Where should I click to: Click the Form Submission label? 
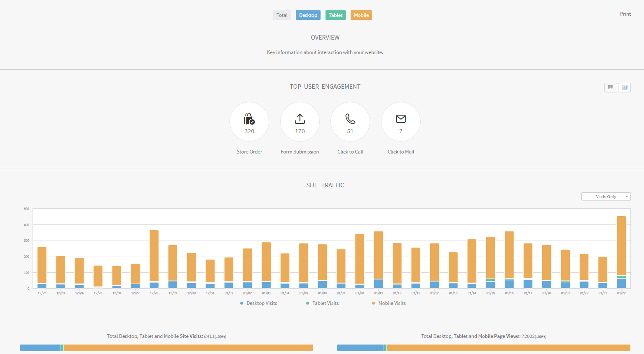pos(300,152)
